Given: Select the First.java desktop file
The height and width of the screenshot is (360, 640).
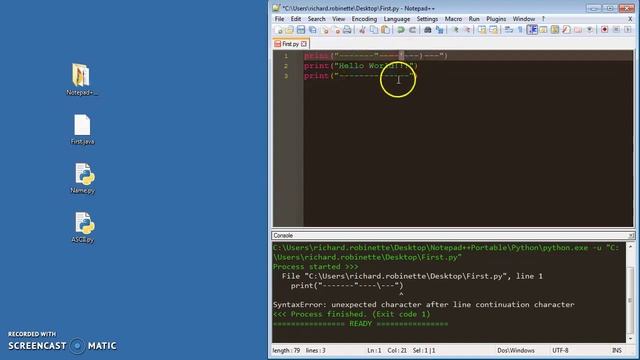Looking at the screenshot, I should (x=82, y=129).
